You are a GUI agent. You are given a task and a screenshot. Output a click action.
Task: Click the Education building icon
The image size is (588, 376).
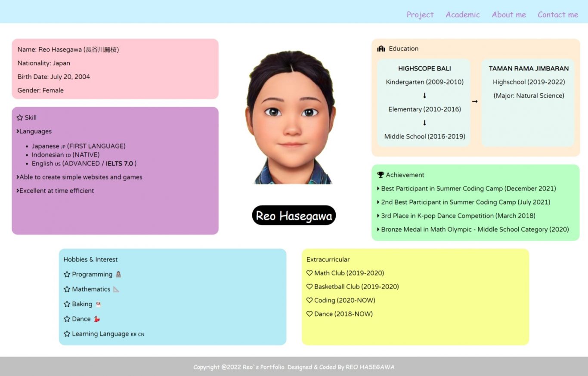pyautogui.click(x=381, y=49)
